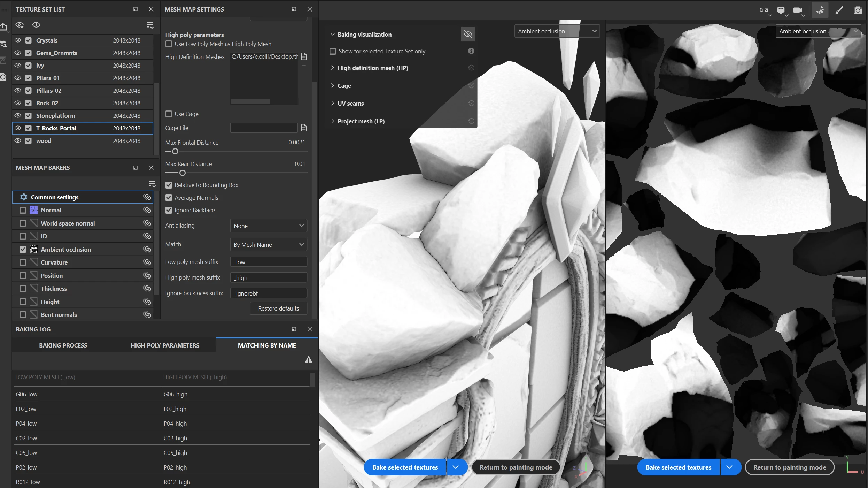
Task: Open the High Poly Parameters tab
Action: [165, 345]
